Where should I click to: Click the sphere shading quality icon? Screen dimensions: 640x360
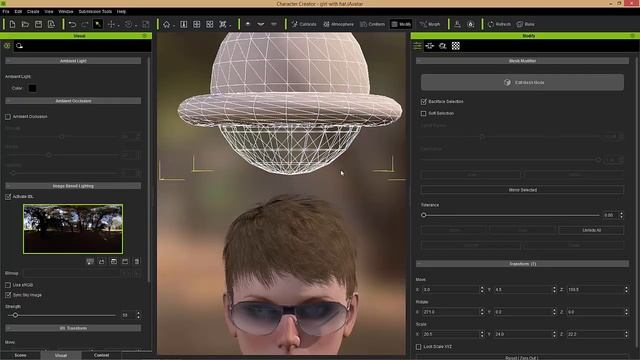pos(248,24)
